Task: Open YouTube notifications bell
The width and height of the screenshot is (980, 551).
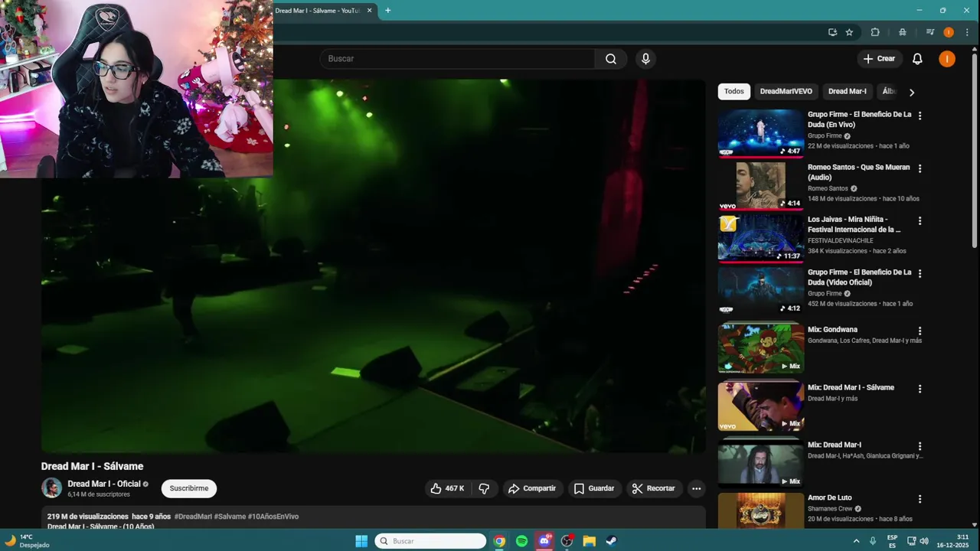Action: point(917,59)
